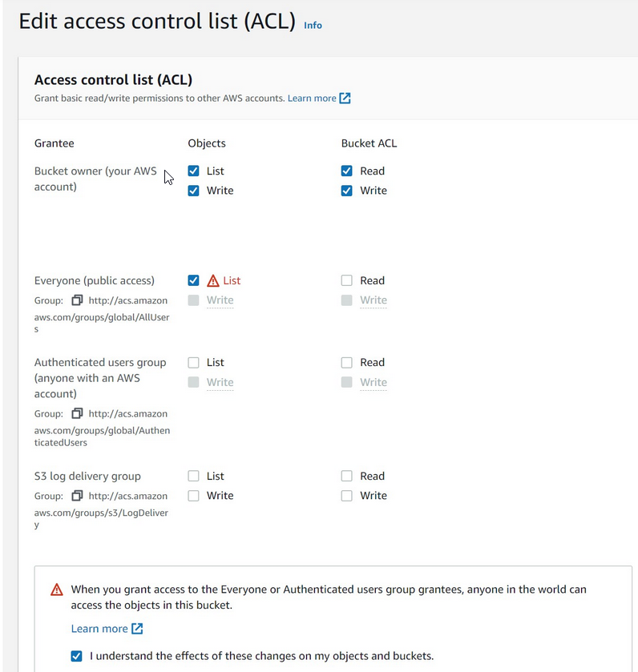Image resolution: width=638 pixels, height=672 pixels.
Task: Check Objects Write for S3 log delivery group
Action: coord(193,496)
